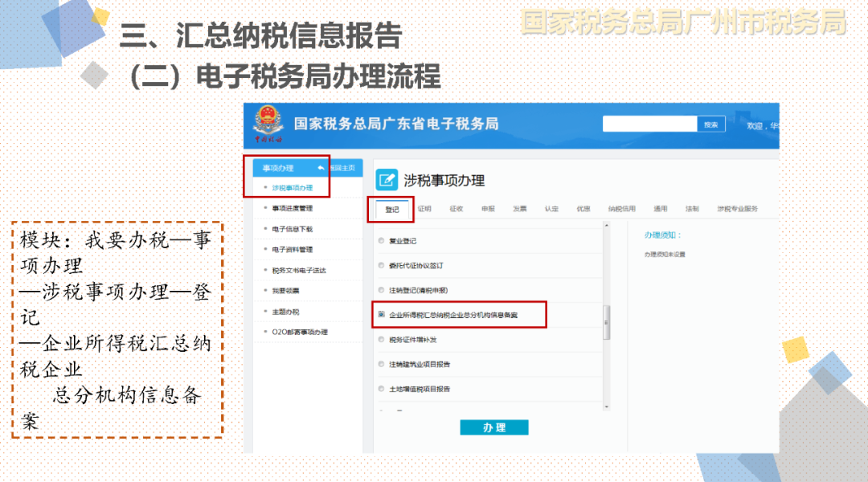Select the 复业登记 radio button
Viewport: 868px width, 482px height.
pos(381,241)
